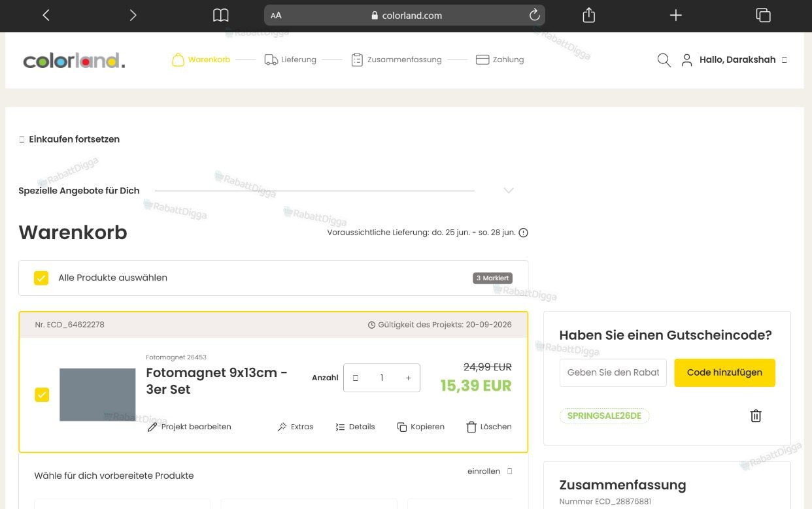Image resolution: width=812 pixels, height=509 pixels.
Task: Reload the colorland.com page
Action: pyautogui.click(x=534, y=15)
